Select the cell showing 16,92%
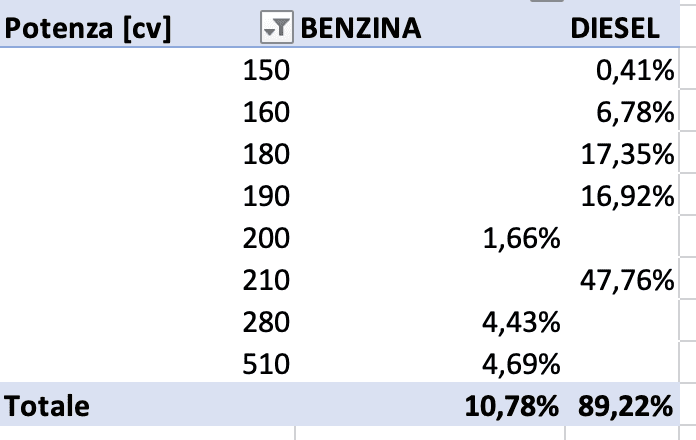Screen dimensions: 696x440 [627, 197]
